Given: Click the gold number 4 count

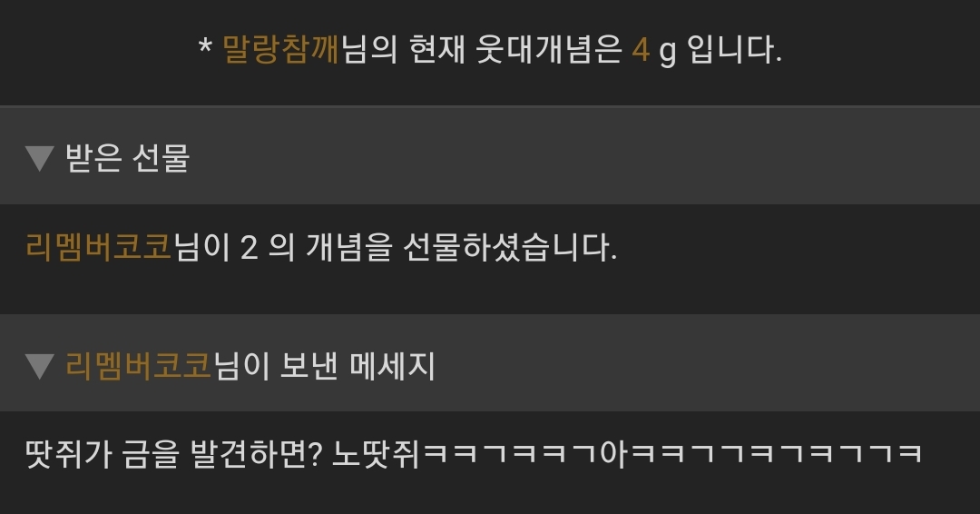Looking at the screenshot, I should click(641, 50).
